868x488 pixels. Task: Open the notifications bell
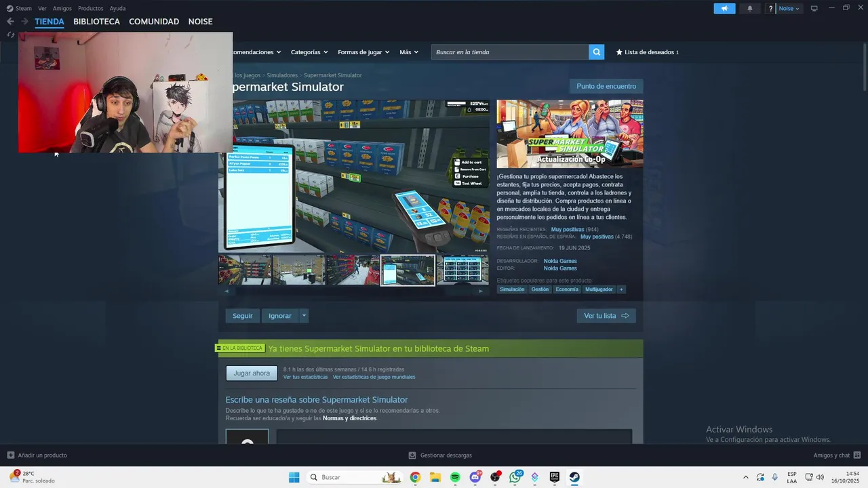tap(750, 8)
